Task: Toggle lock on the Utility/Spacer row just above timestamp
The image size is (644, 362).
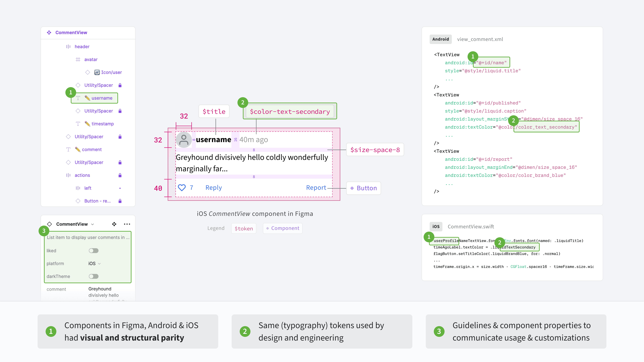Action: pos(120,111)
